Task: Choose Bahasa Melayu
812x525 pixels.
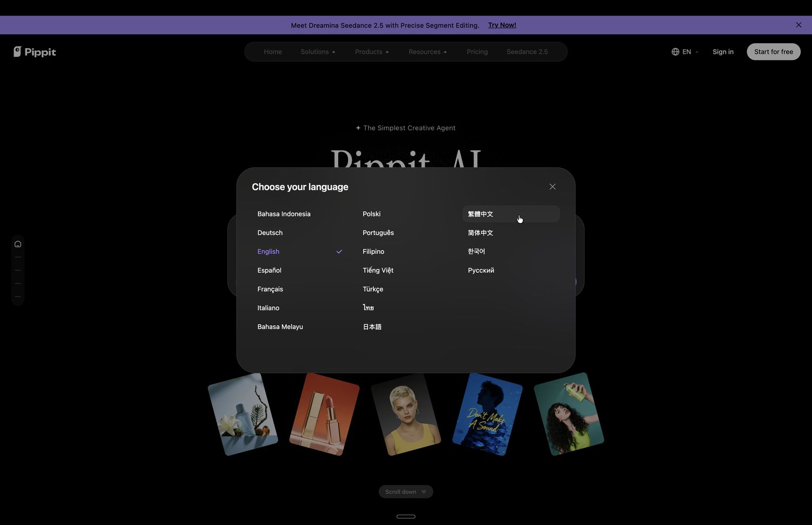Action: pos(299,327)
